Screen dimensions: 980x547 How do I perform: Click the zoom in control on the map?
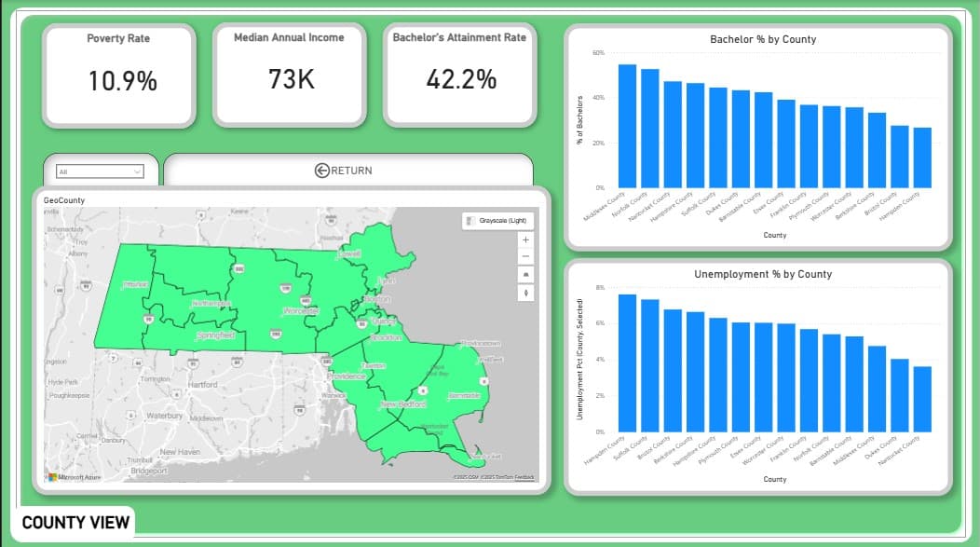point(525,240)
